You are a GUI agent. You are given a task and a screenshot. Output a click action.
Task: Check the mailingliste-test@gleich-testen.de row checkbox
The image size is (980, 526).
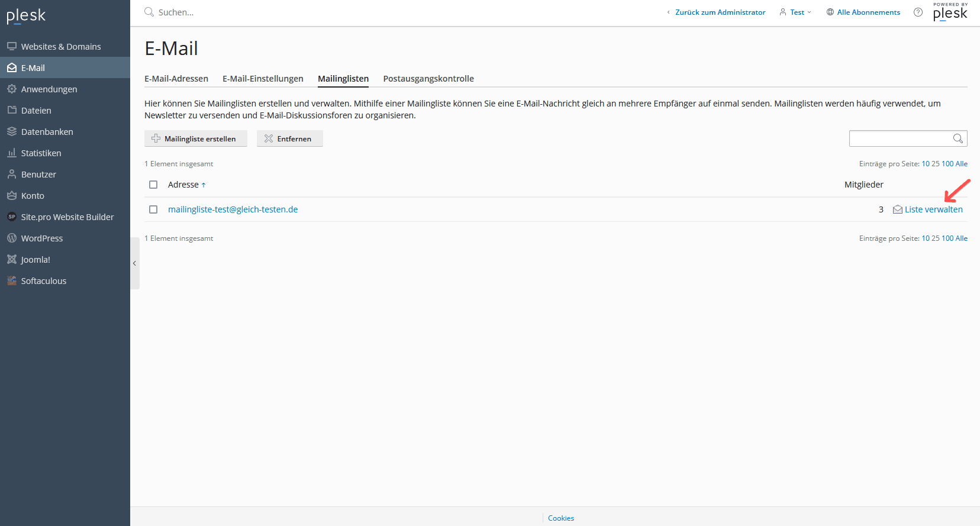pos(153,209)
